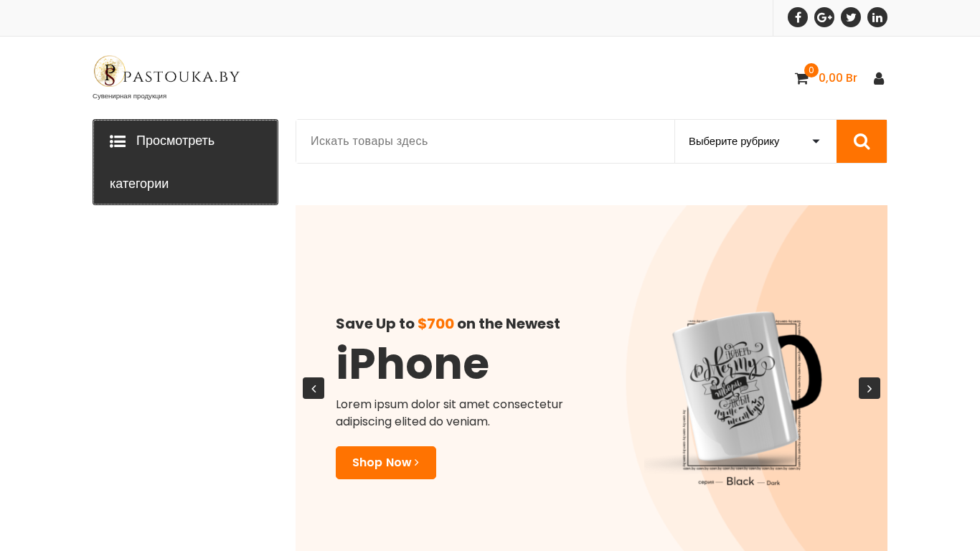Open the Twitter social icon
Viewport: 980px width, 551px height.
coord(851,17)
